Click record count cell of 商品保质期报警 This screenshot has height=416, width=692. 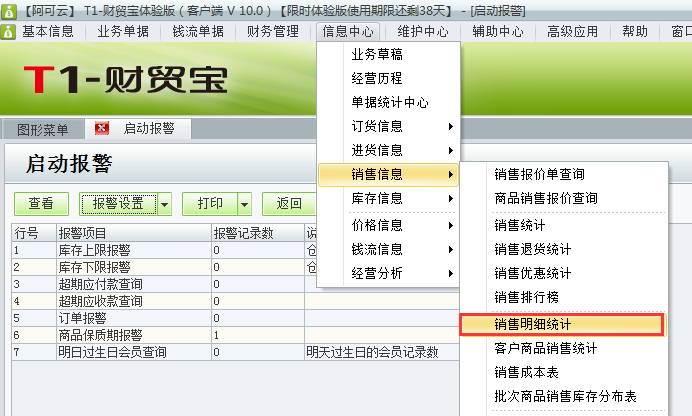(x=258, y=335)
